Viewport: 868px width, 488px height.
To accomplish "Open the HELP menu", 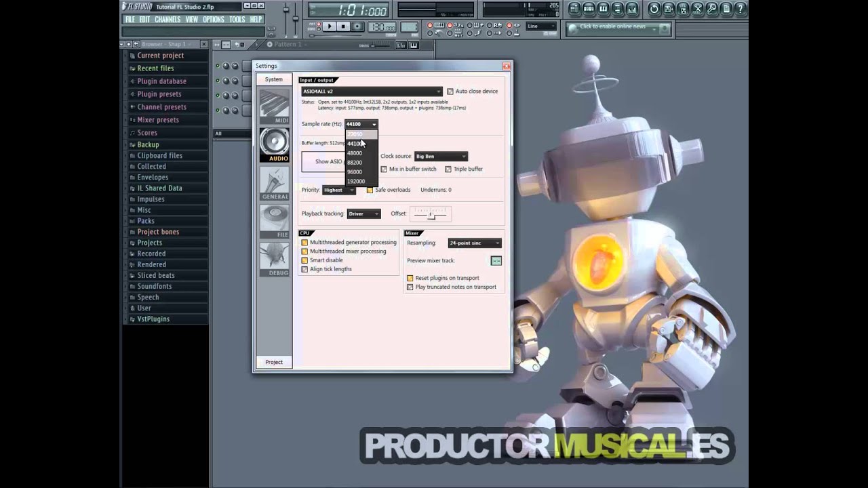I will pyautogui.click(x=256, y=20).
